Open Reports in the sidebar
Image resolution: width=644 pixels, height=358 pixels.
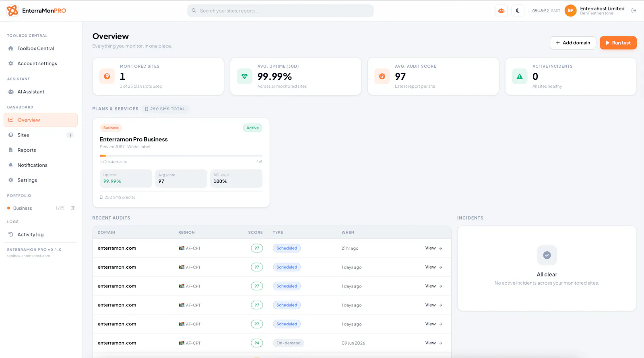(41, 150)
